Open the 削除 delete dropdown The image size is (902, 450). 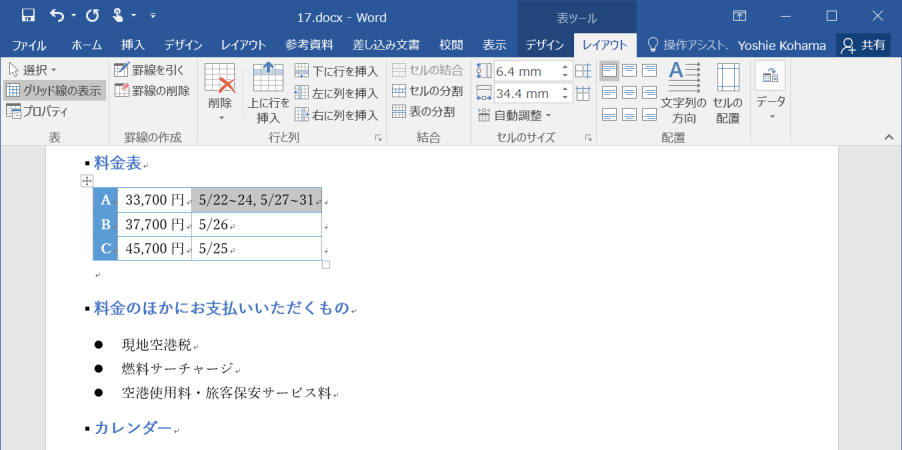(220, 92)
